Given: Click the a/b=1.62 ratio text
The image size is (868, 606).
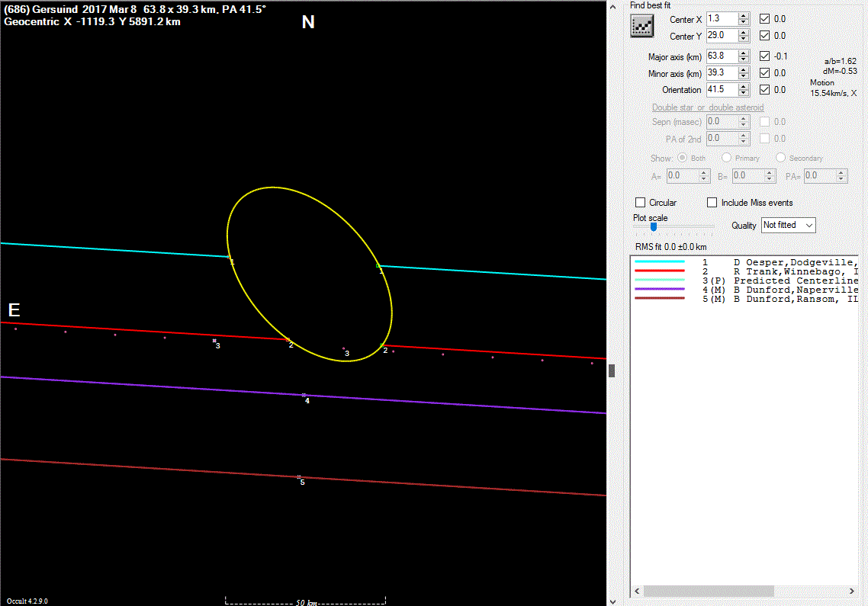Looking at the screenshot, I should (x=841, y=62).
